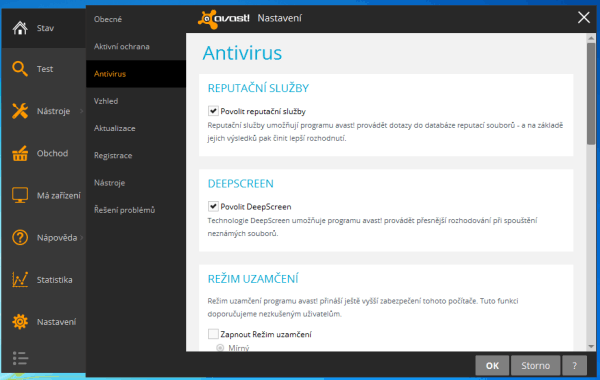
Task: Click the avast! logo in header
Action: click(224, 19)
